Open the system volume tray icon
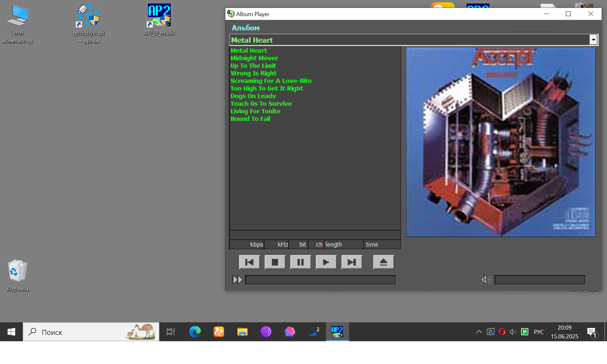The width and height of the screenshot is (607, 364). (513, 332)
